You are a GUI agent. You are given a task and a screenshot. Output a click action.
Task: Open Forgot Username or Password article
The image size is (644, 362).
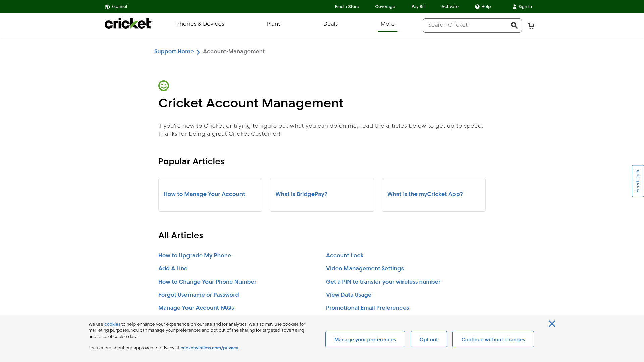point(199,295)
